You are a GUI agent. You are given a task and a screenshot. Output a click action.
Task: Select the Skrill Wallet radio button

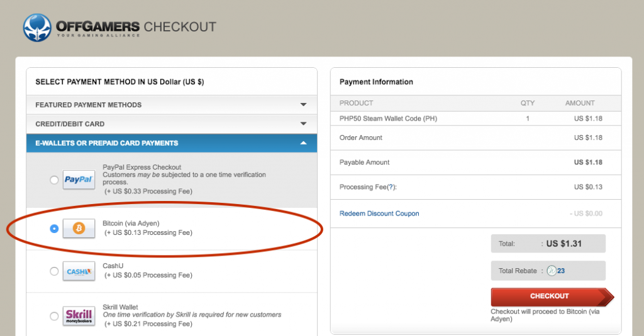pos(54,316)
